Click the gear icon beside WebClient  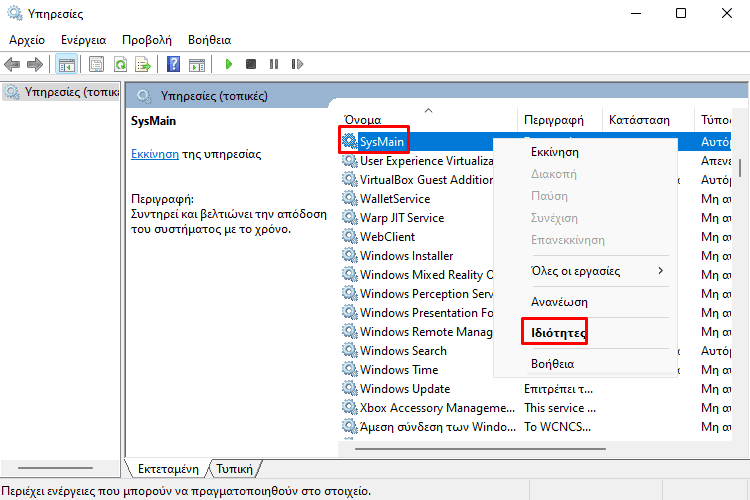click(x=350, y=236)
